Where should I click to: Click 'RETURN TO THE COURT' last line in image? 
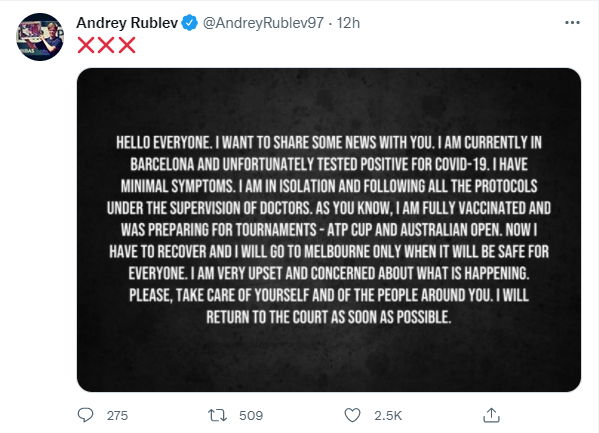point(329,317)
